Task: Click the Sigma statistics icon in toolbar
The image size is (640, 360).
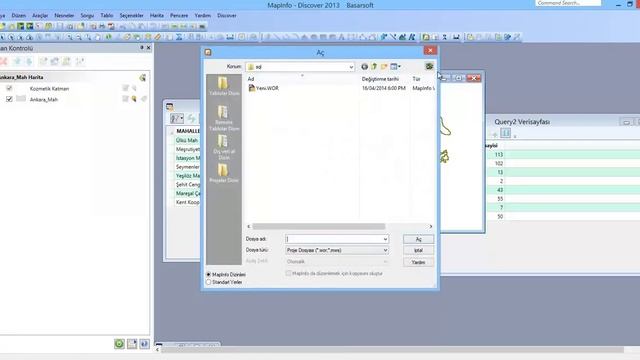Action: [179, 37]
